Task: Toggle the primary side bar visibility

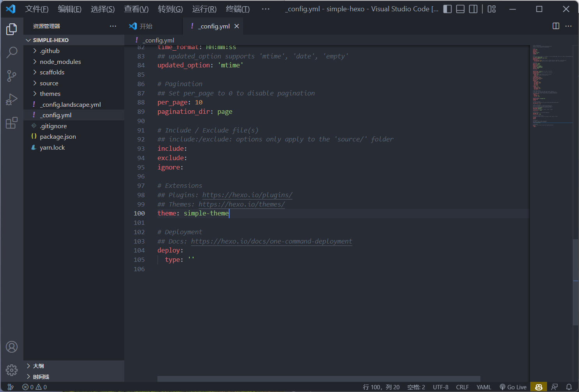Action: (x=448, y=9)
